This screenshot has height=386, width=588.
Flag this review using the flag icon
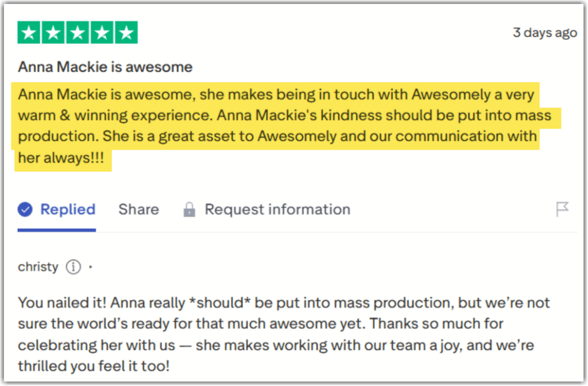click(562, 210)
